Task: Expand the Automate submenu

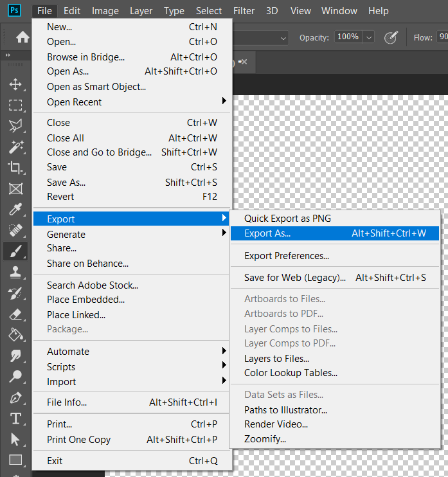Action: (131, 352)
